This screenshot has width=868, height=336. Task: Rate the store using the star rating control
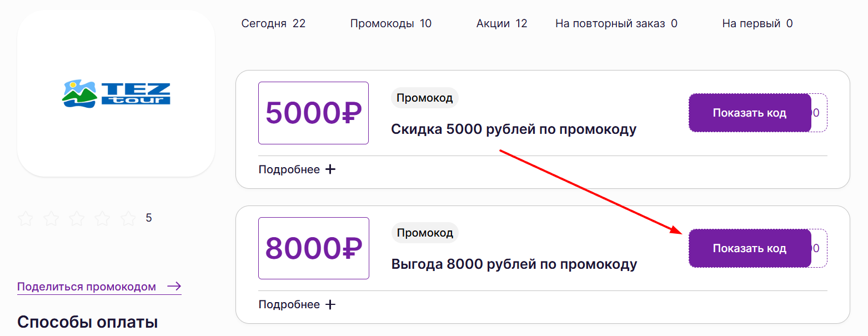click(x=77, y=219)
